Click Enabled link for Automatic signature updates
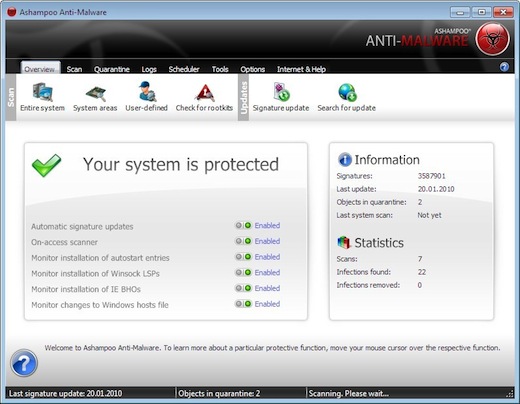 267,226
